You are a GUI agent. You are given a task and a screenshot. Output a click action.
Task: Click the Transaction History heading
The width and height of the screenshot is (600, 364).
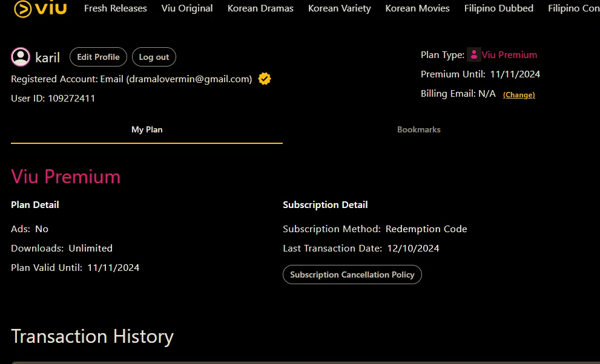pyautogui.click(x=92, y=337)
